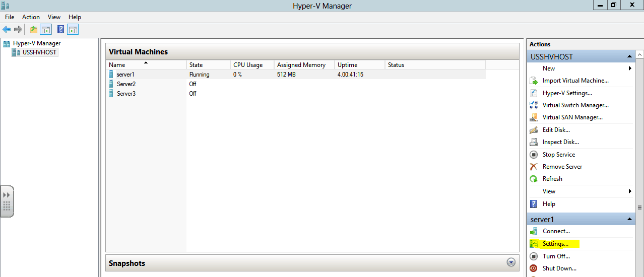Select the server1 row in Virtual Machines

(296, 75)
